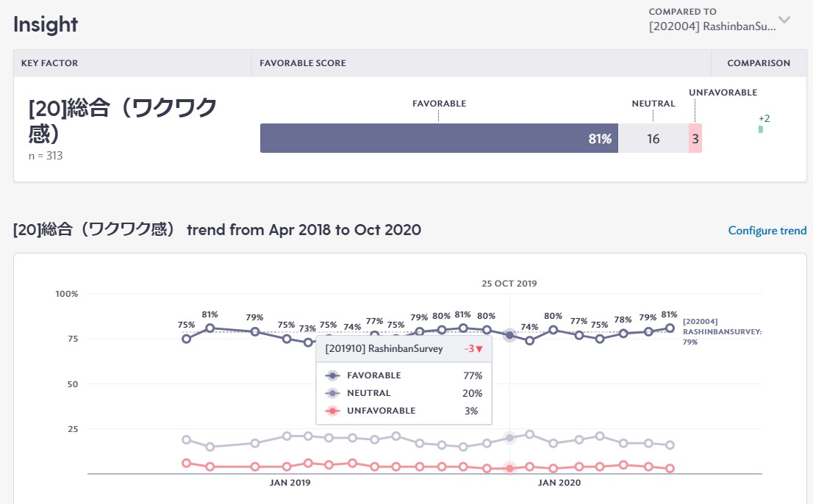813x504 pixels.
Task: Click the [20]総合（ワクワク感）key factor title
Action: coord(118,118)
